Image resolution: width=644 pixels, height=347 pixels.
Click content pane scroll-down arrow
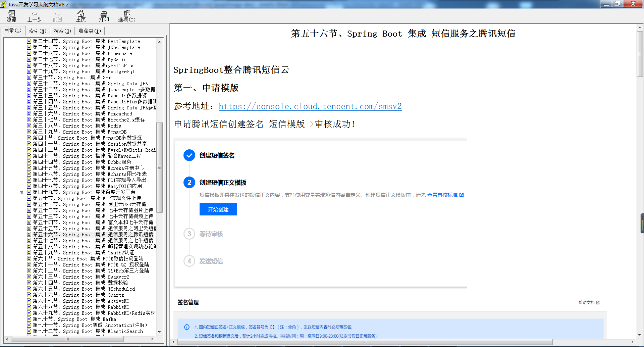point(640,335)
